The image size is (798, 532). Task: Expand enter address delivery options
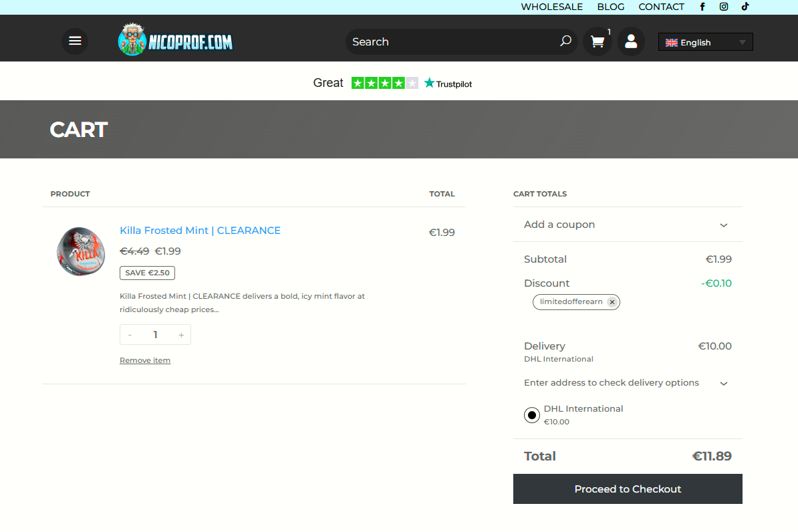(626, 383)
